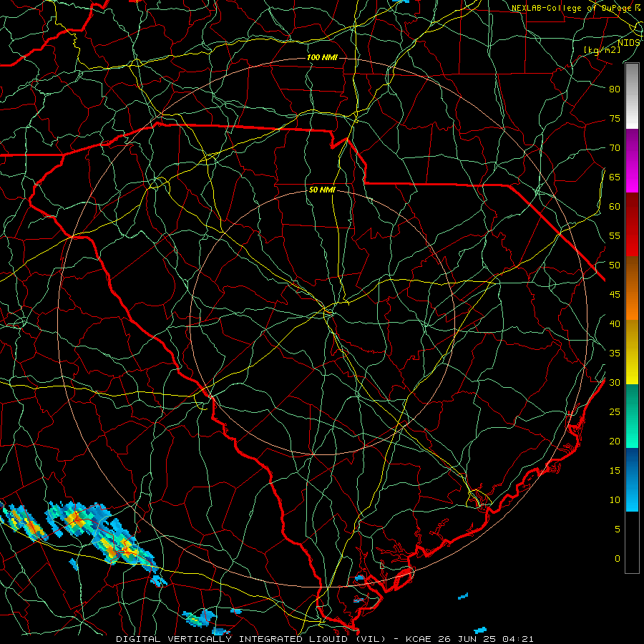
Task: Select the blue segment of the color scale
Action: 632,479
